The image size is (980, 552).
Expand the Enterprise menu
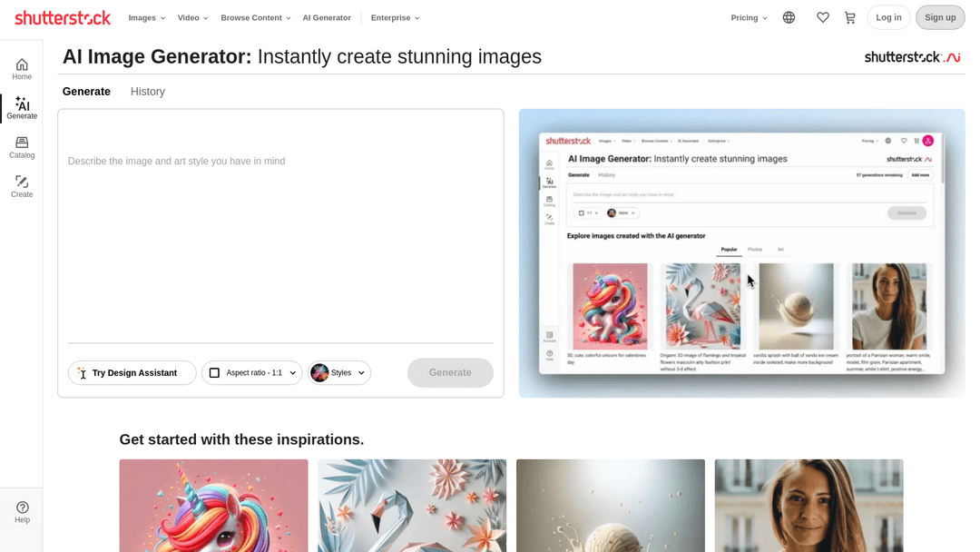tap(395, 17)
